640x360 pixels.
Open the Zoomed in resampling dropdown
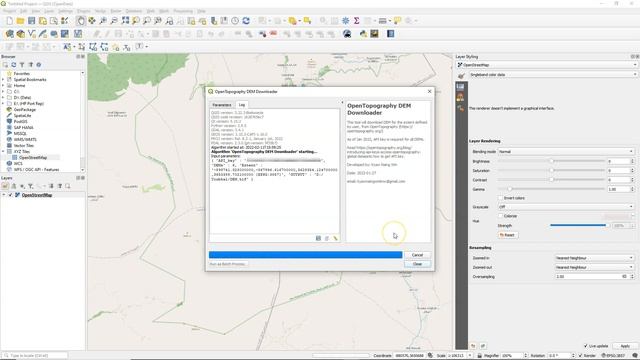click(x=594, y=258)
